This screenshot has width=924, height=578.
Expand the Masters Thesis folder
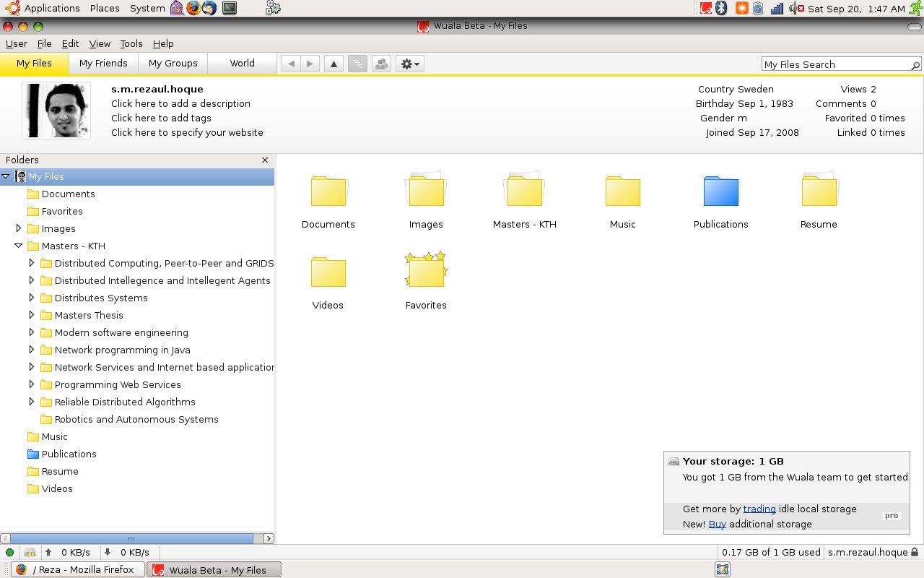pos(32,315)
